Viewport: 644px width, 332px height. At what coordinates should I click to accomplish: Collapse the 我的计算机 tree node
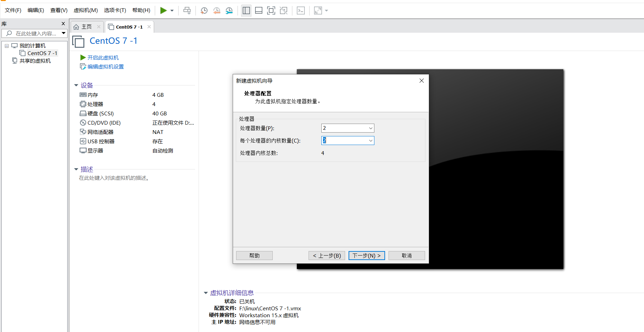pyautogui.click(x=7, y=46)
